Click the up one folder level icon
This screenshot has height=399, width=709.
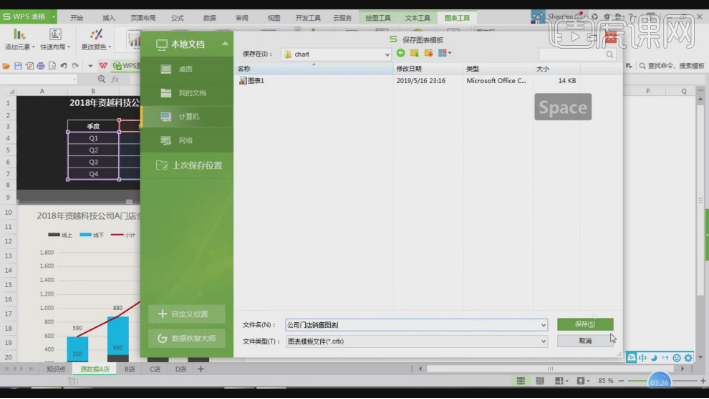(414, 53)
